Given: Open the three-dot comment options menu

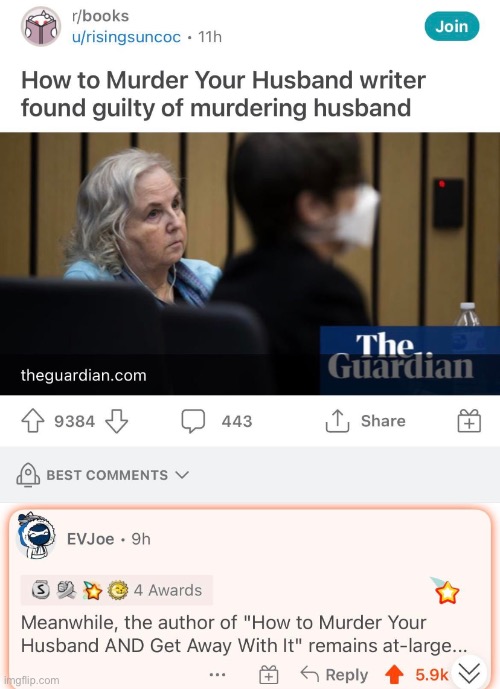Looking at the screenshot, I should (217, 674).
